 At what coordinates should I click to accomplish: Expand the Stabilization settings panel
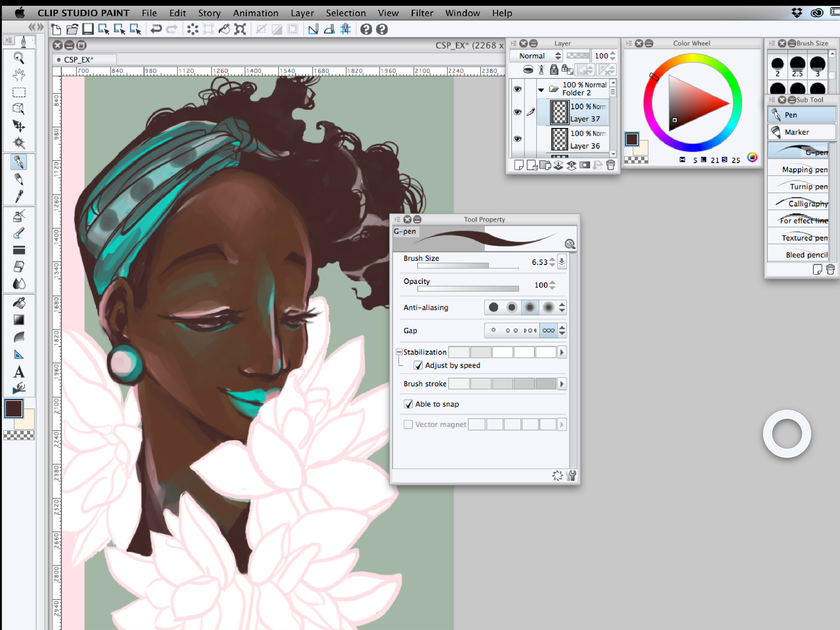click(x=561, y=352)
